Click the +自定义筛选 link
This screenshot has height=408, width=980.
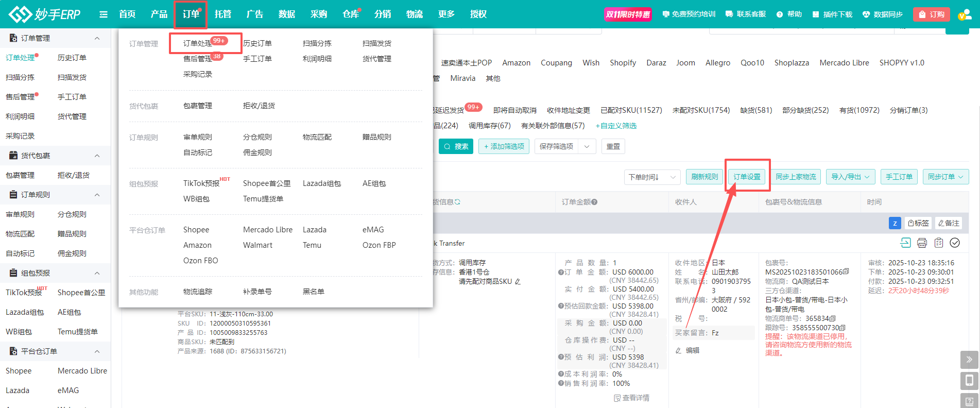(x=616, y=126)
